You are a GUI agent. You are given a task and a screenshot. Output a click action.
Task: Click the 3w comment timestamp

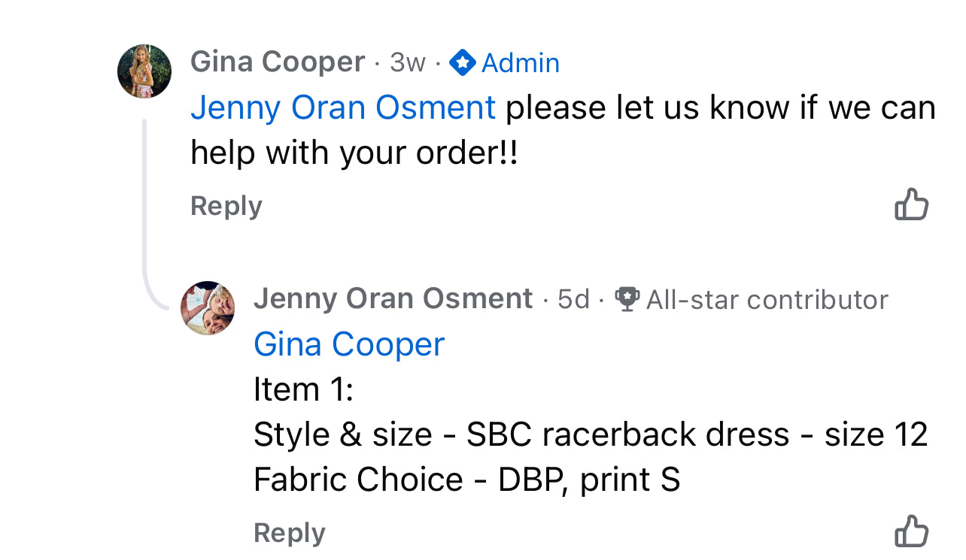tap(408, 63)
